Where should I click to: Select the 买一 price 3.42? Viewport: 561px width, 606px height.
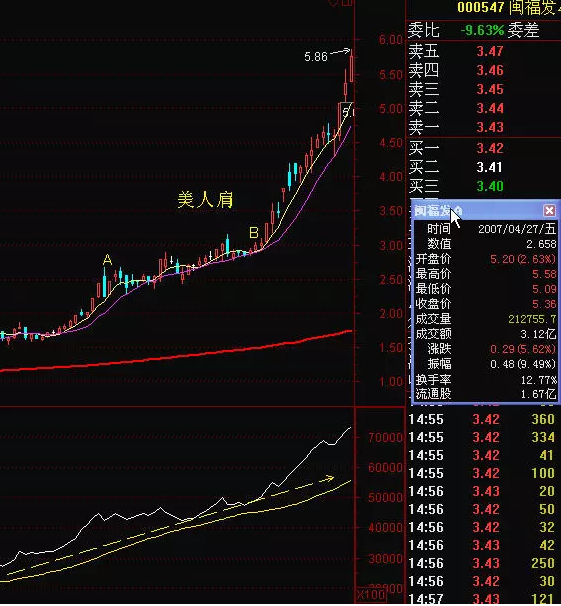pyautogui.click(x=490, y=148)
